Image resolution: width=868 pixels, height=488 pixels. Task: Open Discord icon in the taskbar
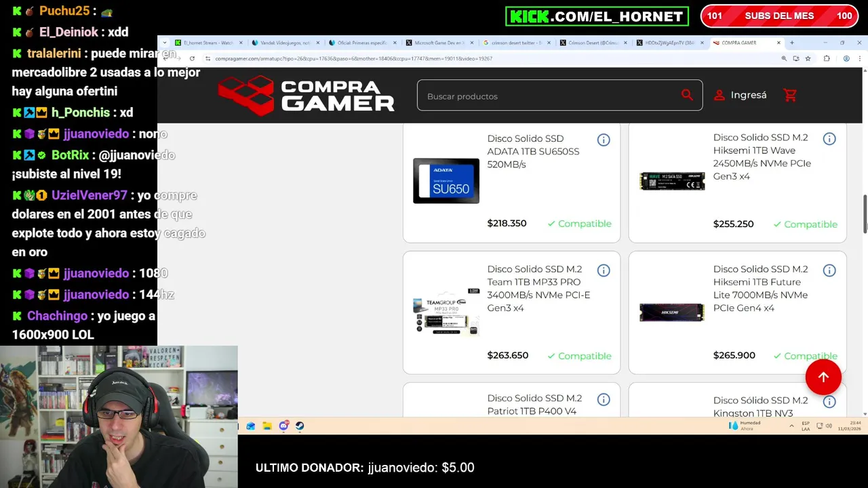point(283,426)
